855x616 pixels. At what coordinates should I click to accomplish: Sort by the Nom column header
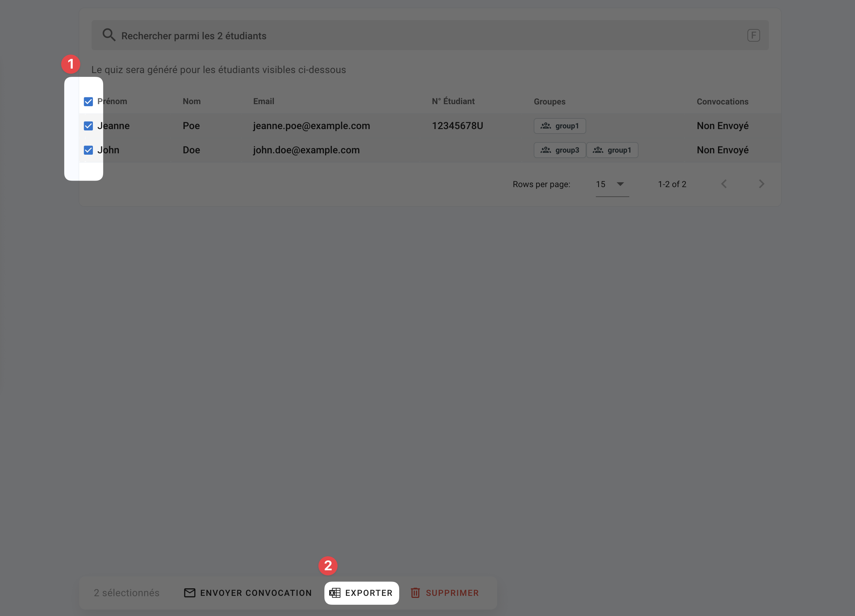(192, 101)
